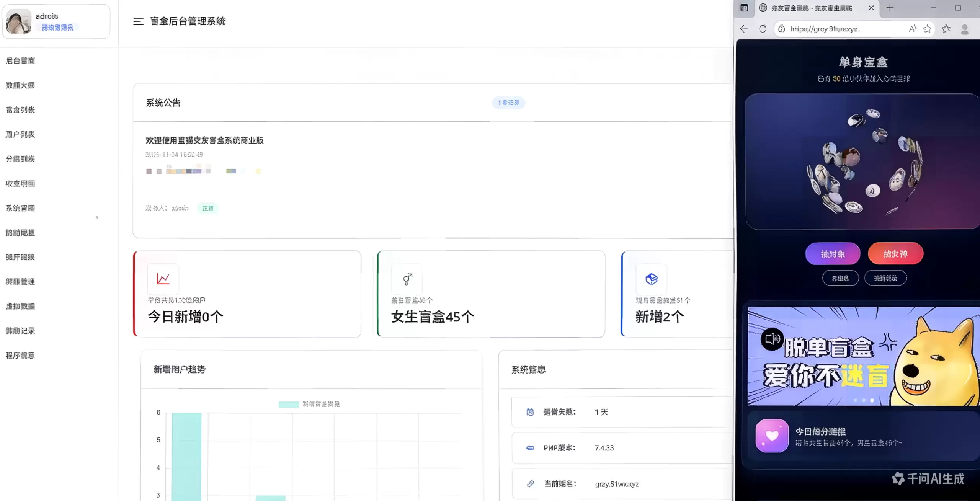Click the gender icon on the 女生盲盒45个 card
Viewport: 980px width, 501px height.
(407, 279)
